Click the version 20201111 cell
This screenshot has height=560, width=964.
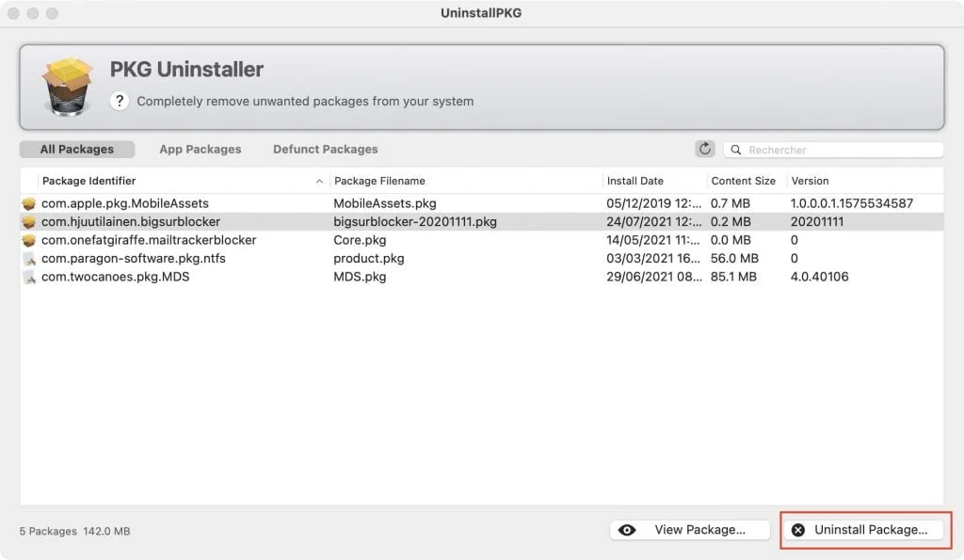click(x=817, y=222)
